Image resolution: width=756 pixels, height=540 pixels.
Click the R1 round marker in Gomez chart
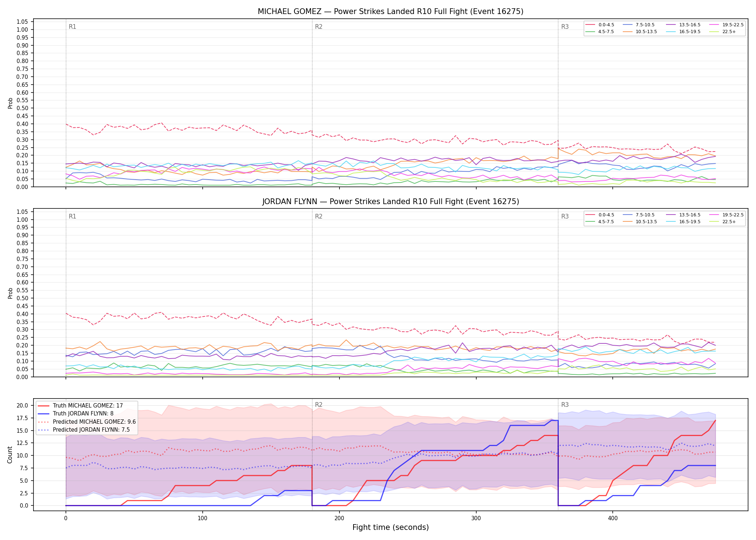click(x=72, y=27)
